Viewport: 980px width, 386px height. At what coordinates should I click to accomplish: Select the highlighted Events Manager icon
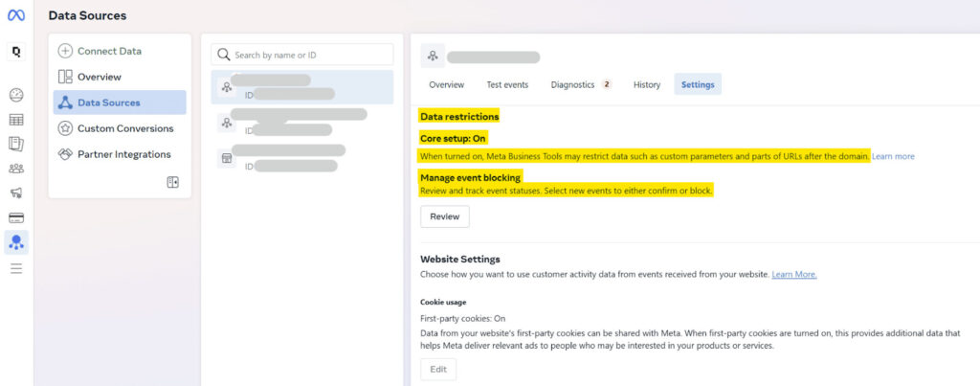click(16, 242)
